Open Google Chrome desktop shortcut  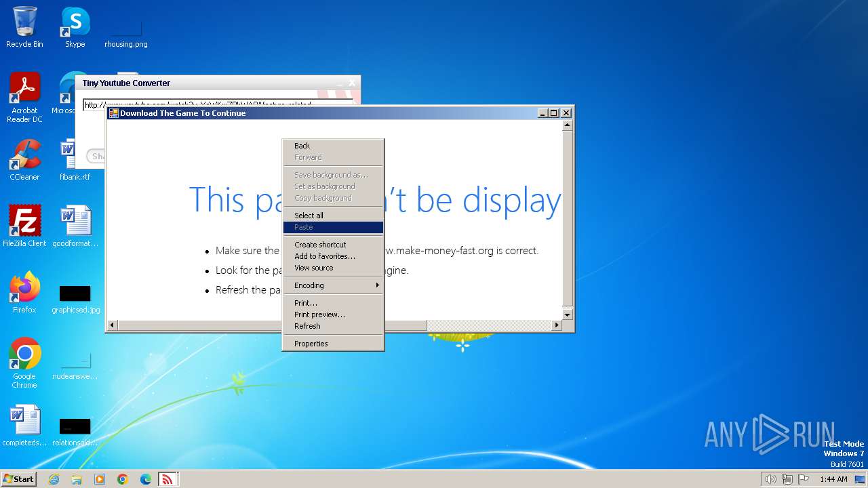[24, 363]
